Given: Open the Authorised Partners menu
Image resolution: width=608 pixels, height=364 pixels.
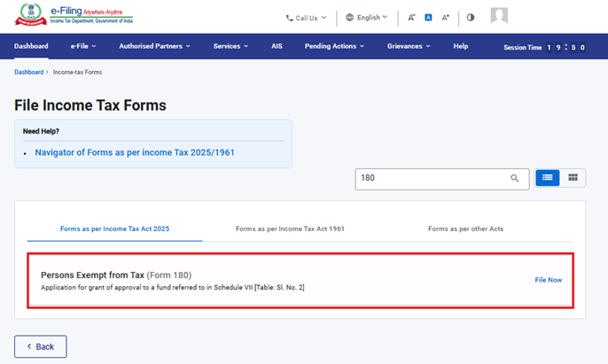Looking at the screenshot, I should [163, 46].
